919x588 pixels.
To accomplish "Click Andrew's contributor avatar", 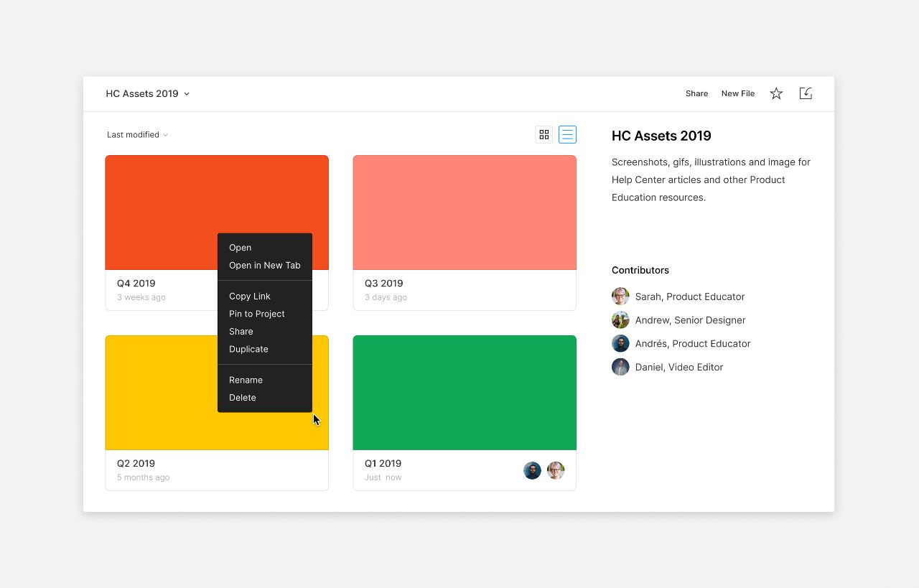I will (x=620, y=320).
